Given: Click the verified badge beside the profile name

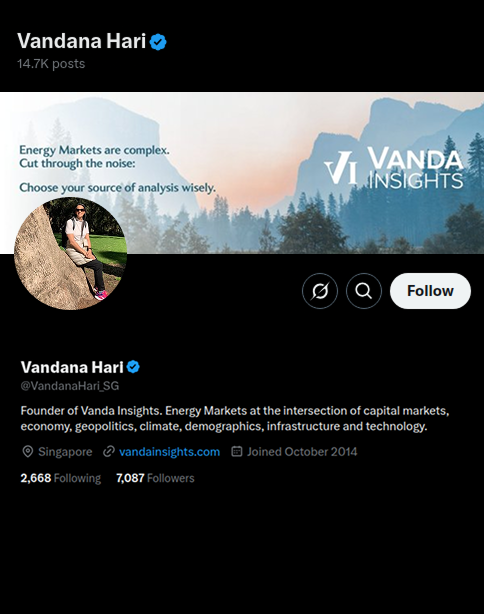Looking at the screenshot, I should coord(134,367).
